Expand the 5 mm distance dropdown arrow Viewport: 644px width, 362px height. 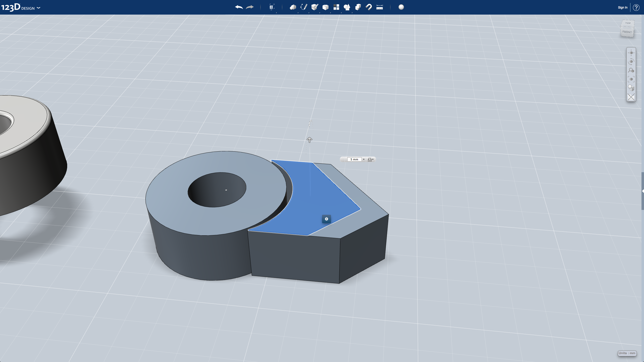tap(364, 159)
